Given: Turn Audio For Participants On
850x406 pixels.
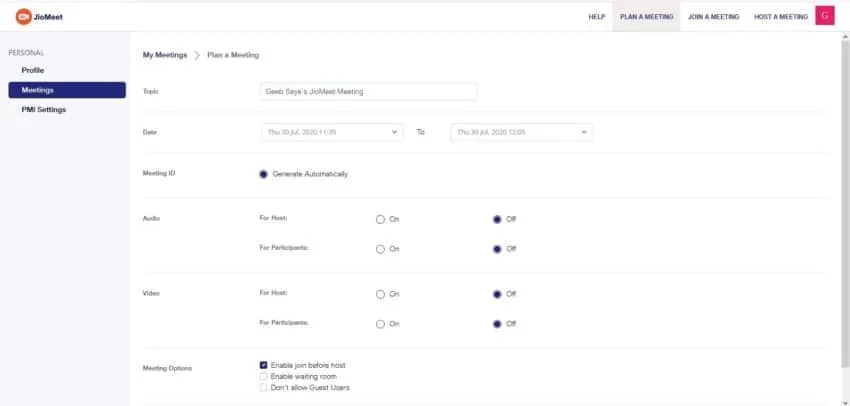Looking at the screenshot, I should (380, 249).
